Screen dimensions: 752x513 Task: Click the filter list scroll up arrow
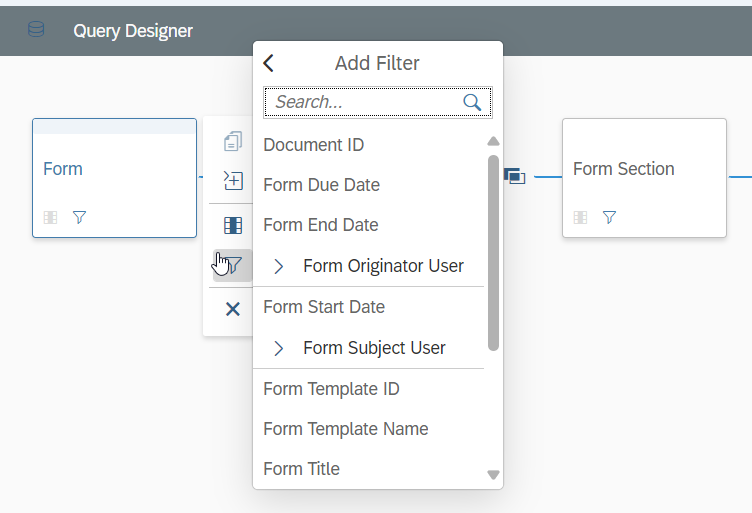(x=493, y=141)
